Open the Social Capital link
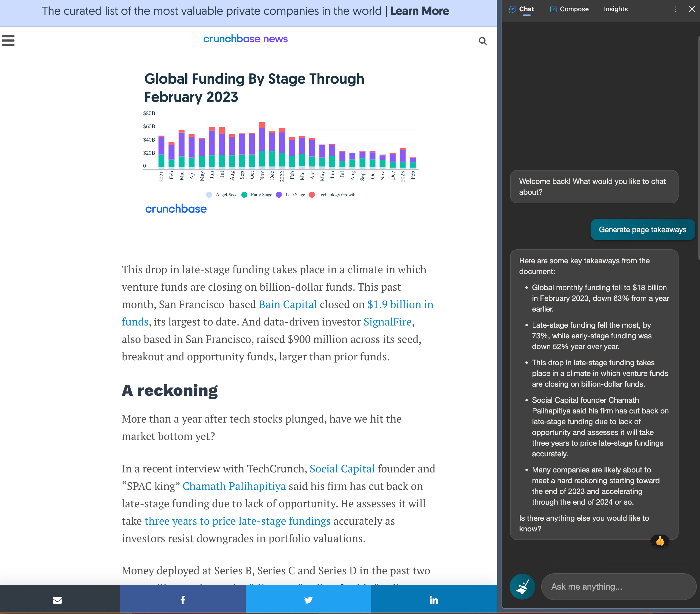The height and width of the screenshot is (614, 700). [342, 469]
